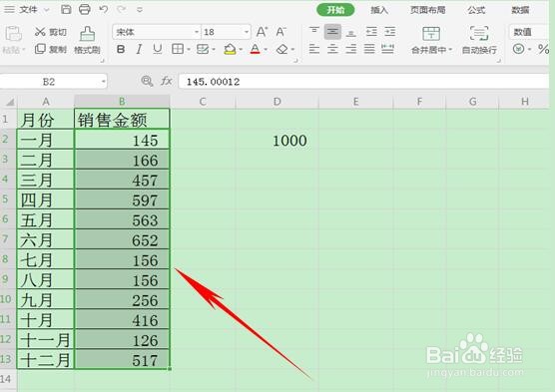555x392 pixels.
Task: Open the 页面布局 ribbon tab
Action: tap(428, 10)
